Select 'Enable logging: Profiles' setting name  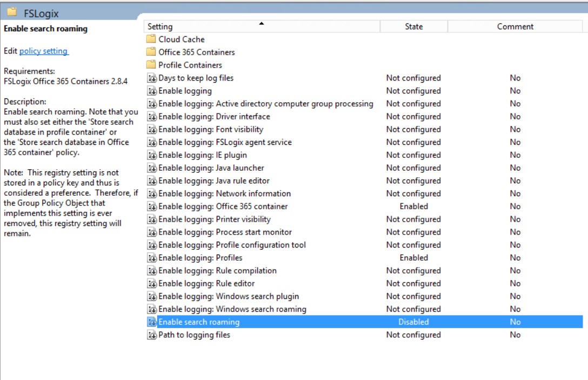click(x=201, y=258)
